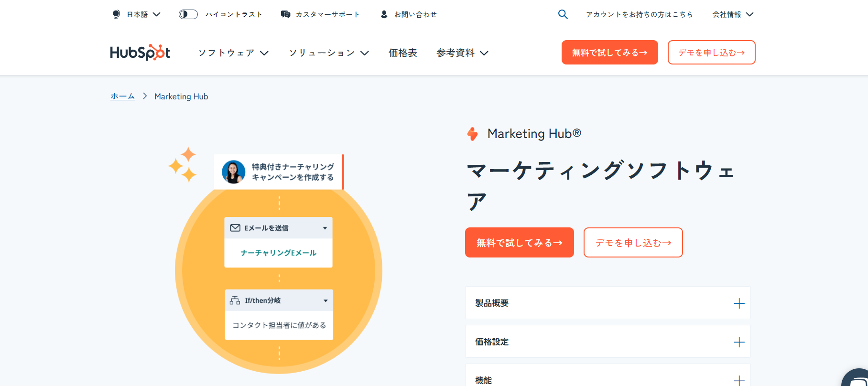868x386 pixels.
Task: Click header デモを申し込む button
Action: (x=712, y=53)
